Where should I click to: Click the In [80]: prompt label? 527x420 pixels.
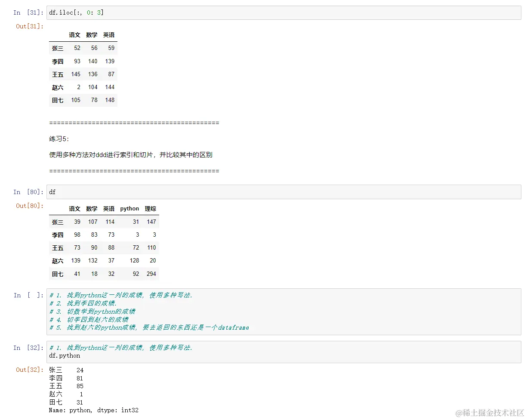coord(28,192)
